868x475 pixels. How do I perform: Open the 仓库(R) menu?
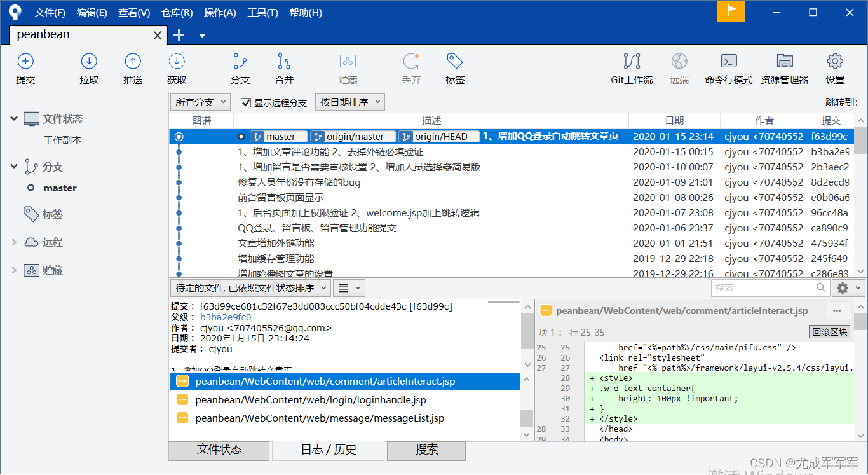tap(177, 13)
